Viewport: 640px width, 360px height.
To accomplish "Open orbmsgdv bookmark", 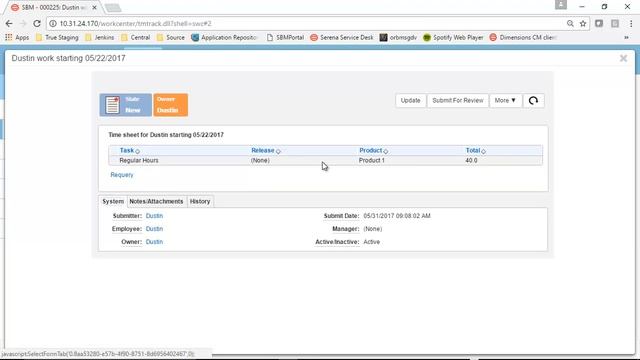I will 398,38.
